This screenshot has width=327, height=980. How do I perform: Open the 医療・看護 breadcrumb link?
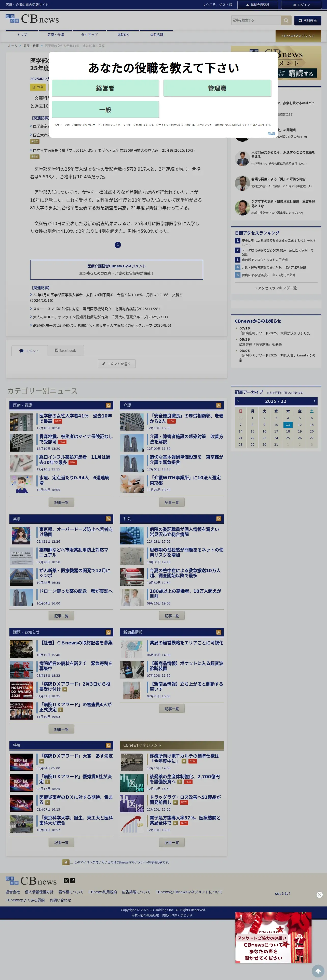point(31,46)
